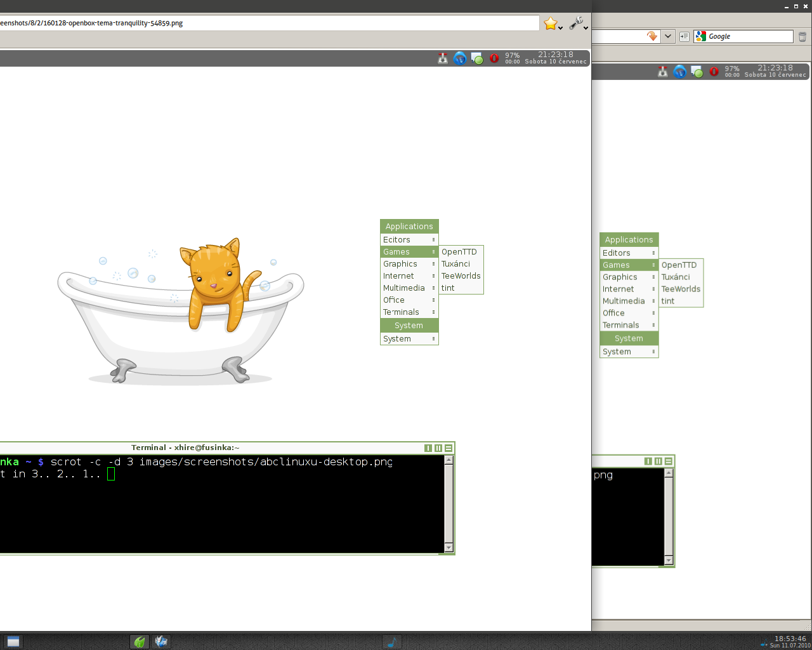Click the yellow bookmark star icon

click(550, 24)
